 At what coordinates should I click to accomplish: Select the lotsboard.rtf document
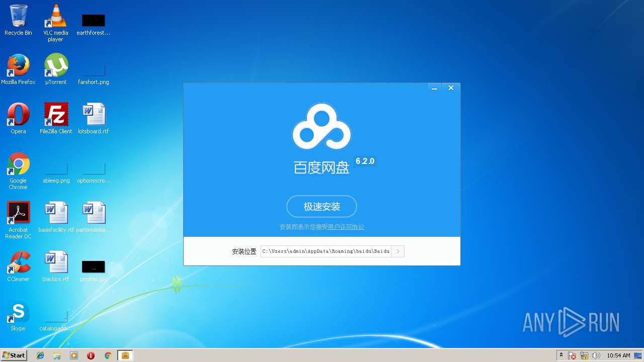click(93, 119)
